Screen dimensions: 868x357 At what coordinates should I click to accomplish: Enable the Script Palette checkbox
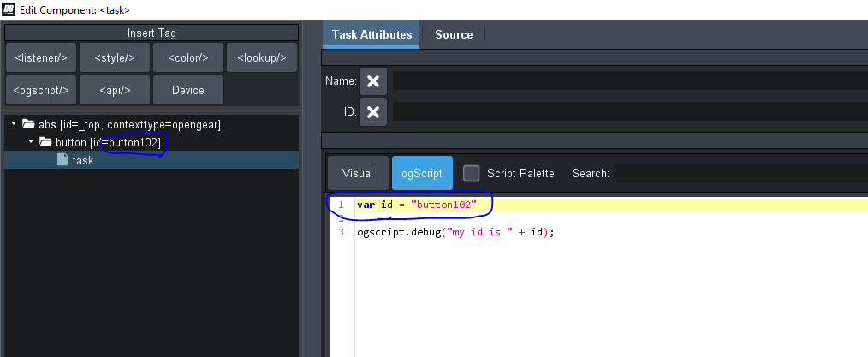pyautogui.click(x=471, y=173)
